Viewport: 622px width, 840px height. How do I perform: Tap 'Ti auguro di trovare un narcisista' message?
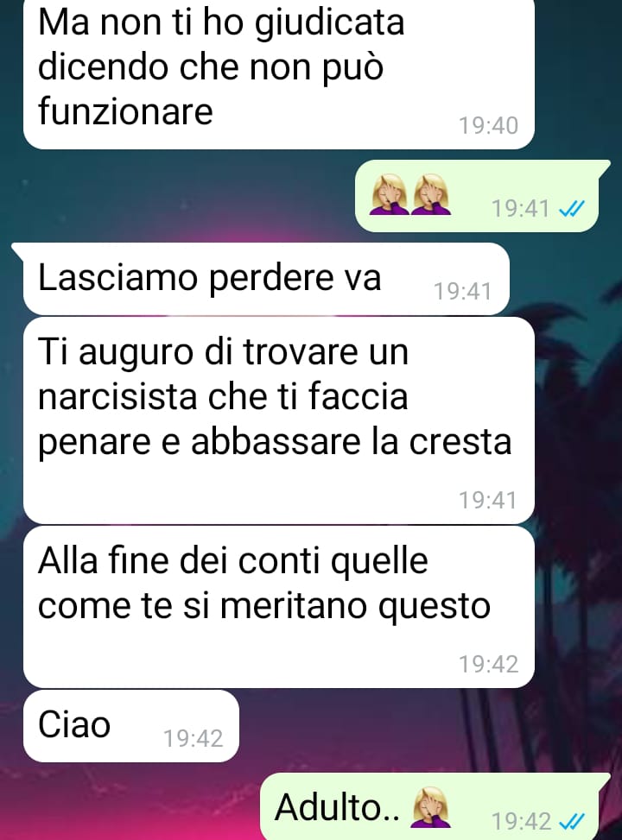(x=279, y=420)
